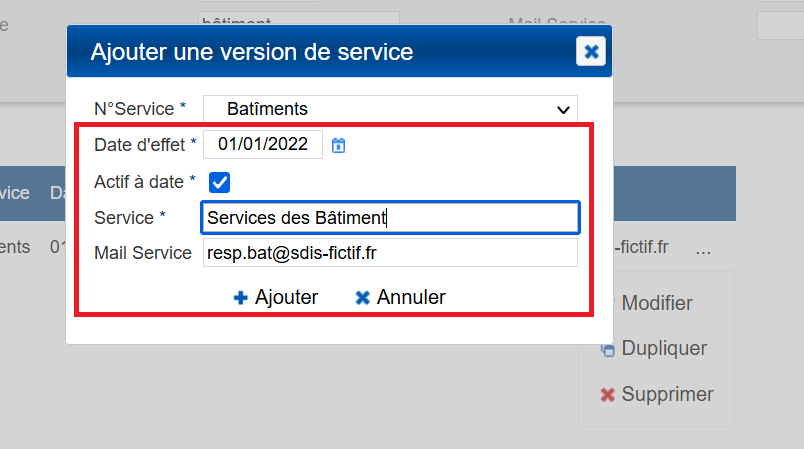Choose Supprimer from the context menu
Image resolution: width=804 pixels, height=449 pixels.
coord(667,394)
